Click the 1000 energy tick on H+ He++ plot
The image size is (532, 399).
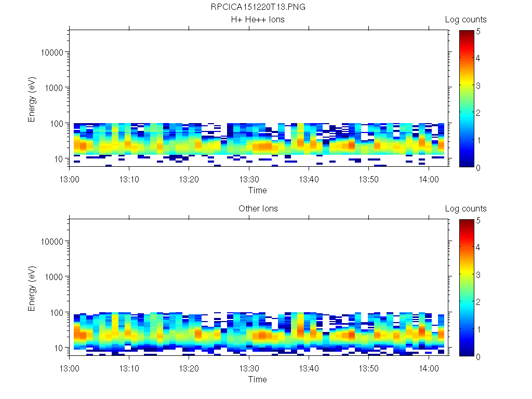tap(54, 88)
